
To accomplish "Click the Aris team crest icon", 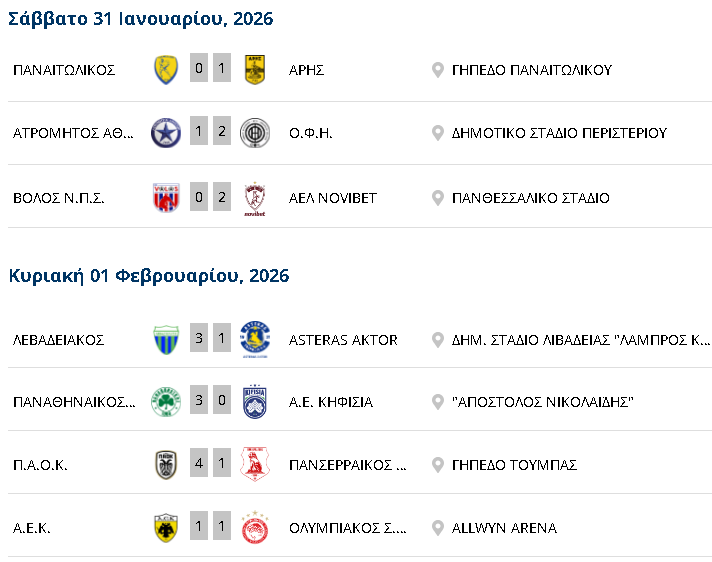I will (x=254, y=70).
